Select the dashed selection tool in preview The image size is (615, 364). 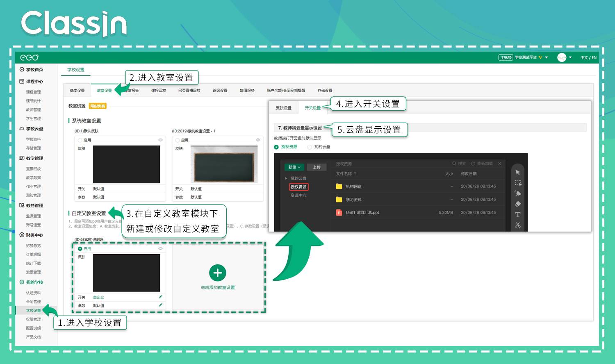518,183
